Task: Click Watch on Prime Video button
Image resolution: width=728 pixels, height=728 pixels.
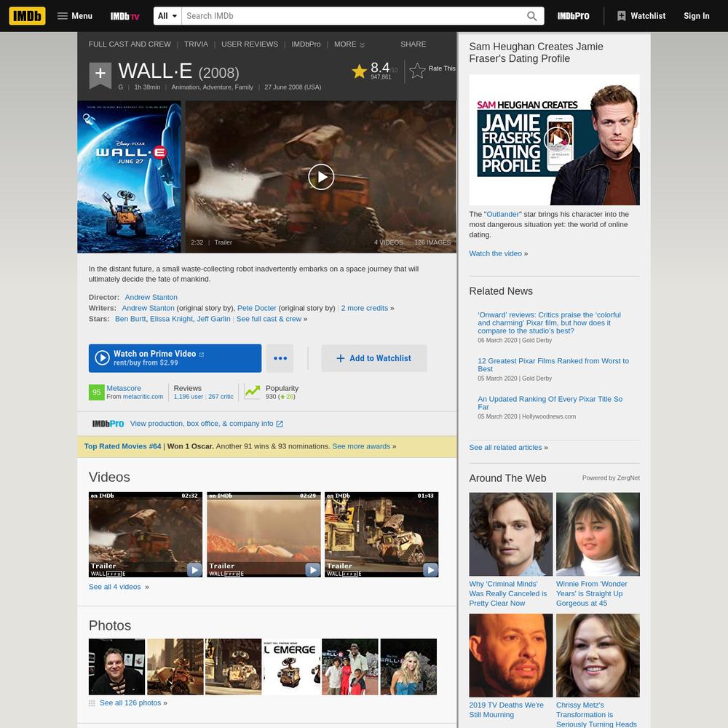Action: (175, 358)
